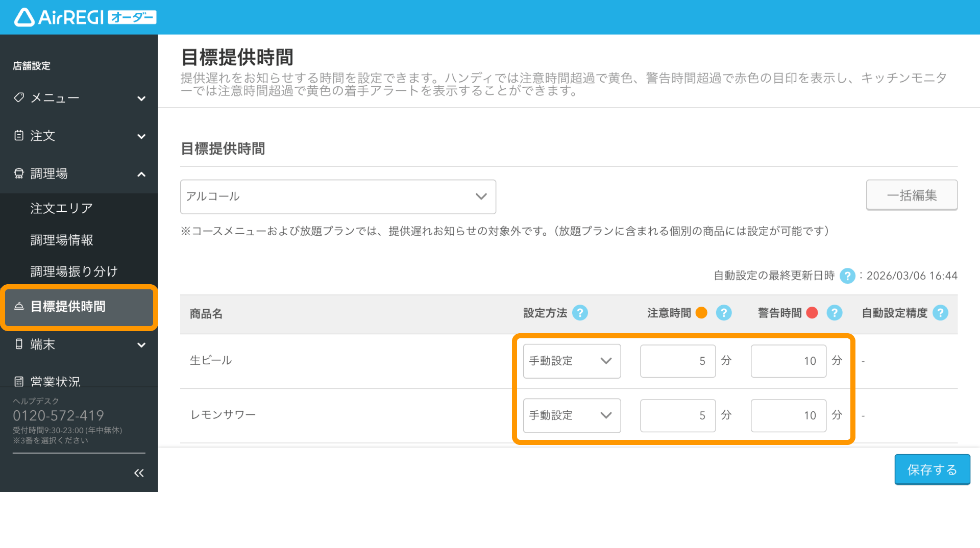
Task: Open help for 自動設定精度 column
Action: (940, 313)
